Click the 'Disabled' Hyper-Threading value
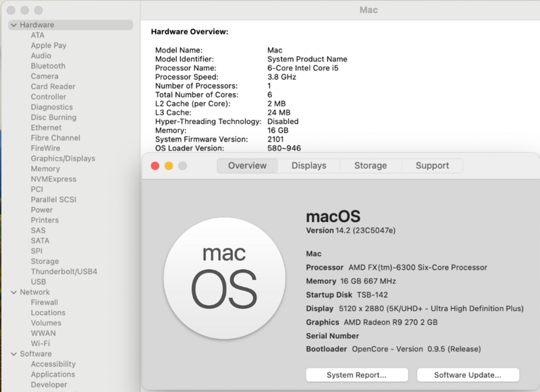The width and height of the screenshot is (540, 392). pos(283,121)
